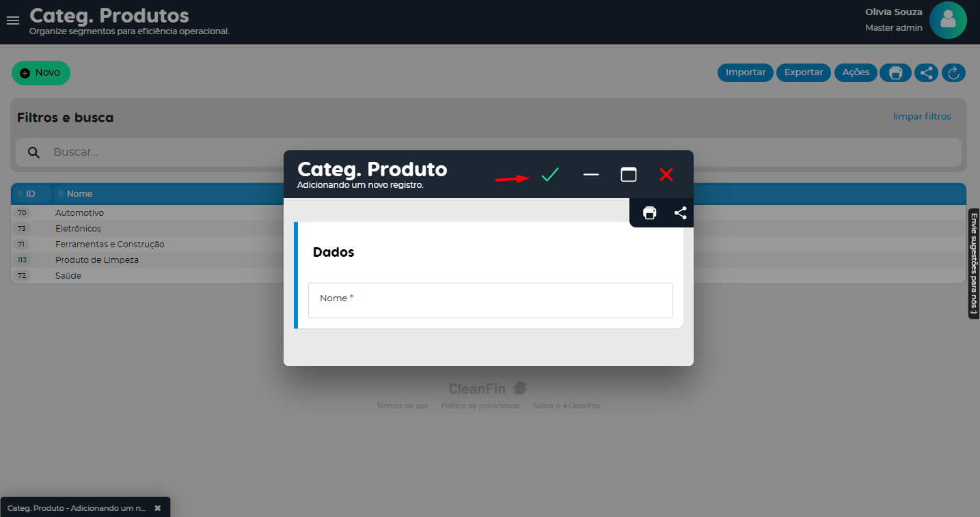This screenshot has height=517, width=980.
Task: Click the refresh icon in top toolbar
Action: (x=953, y=72)
